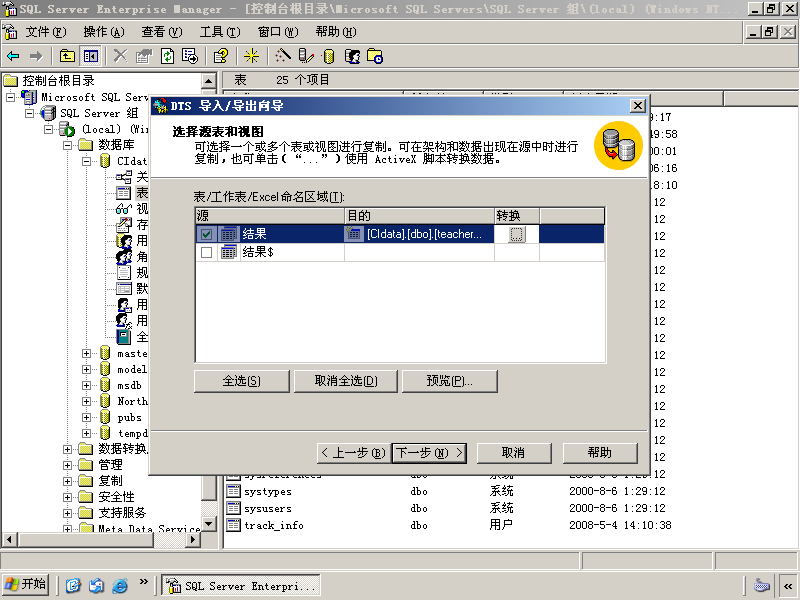Select the [CIdata].[dbo].[teacher... destination cell
The width and height of the screenshot is (800, 600).
tap(419, 234)
